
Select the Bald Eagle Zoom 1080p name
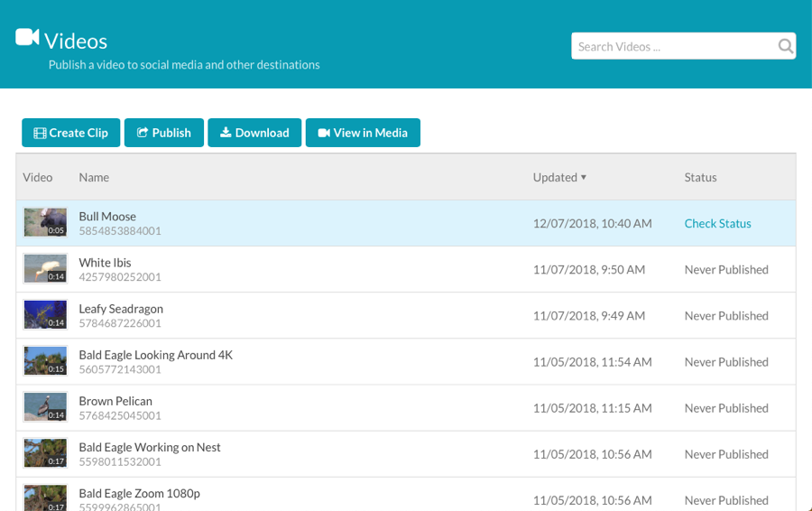point(139,494)
